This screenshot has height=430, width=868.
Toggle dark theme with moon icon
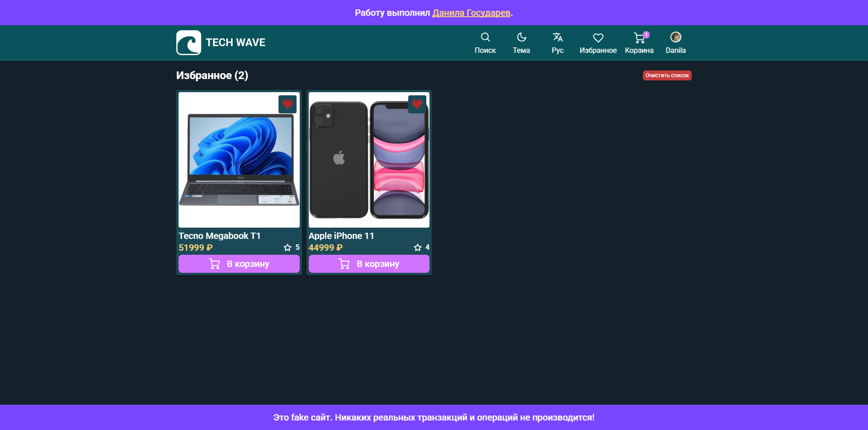(521, 37)
